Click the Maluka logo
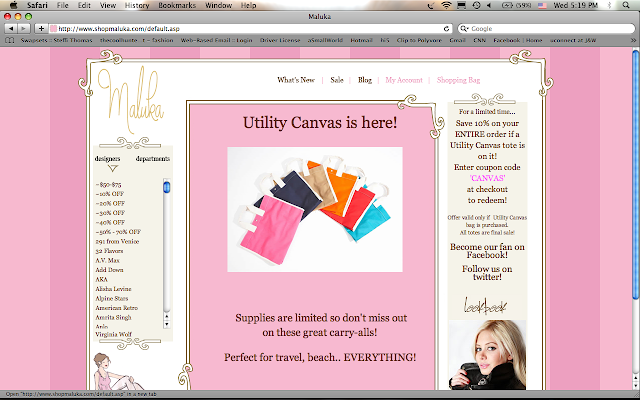Image resolution: width=640 pixels, height=400 pixels. 131,101
